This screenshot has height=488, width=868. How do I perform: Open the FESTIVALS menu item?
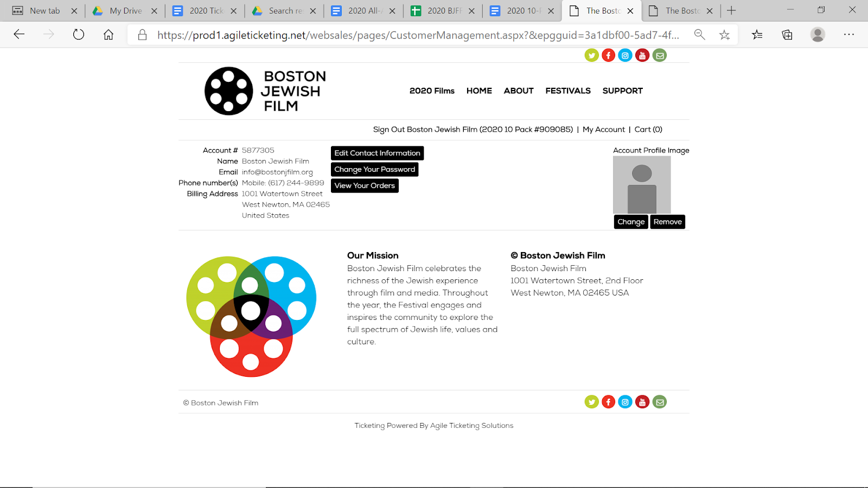tap(568, 91)
